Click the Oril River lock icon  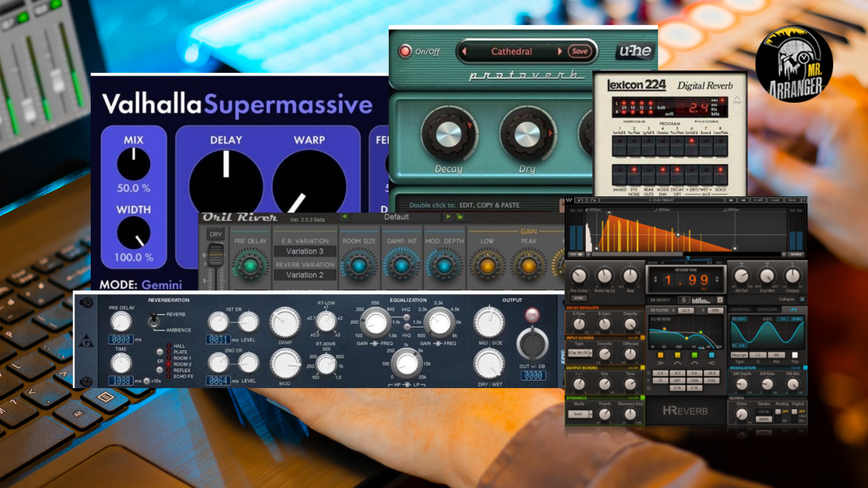coord(460,217)
